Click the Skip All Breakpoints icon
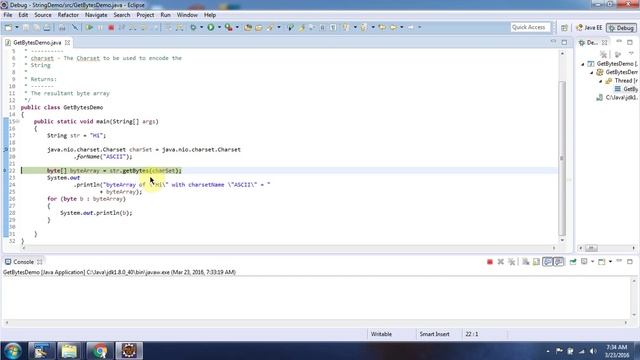The height and width of the screenshot is (360, 640). click(x=75, y=27)
